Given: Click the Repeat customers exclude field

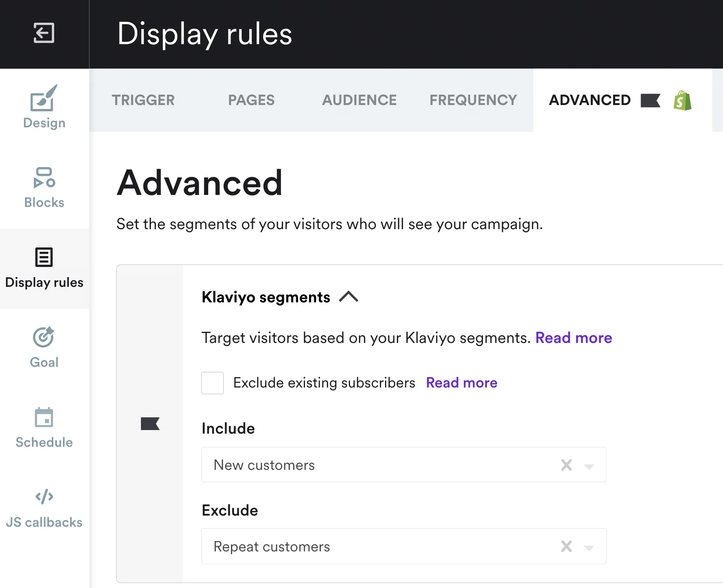Looking at the screenshot, I should pos(404,546).
